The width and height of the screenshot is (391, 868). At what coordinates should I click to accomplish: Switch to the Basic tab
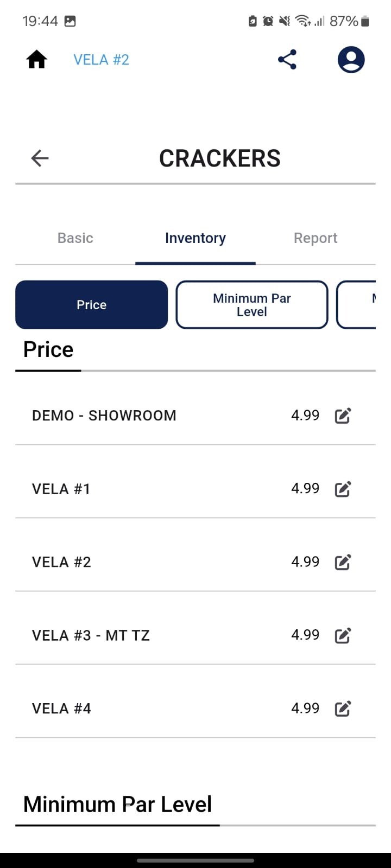pyautogui.click(x=75, y=238)
